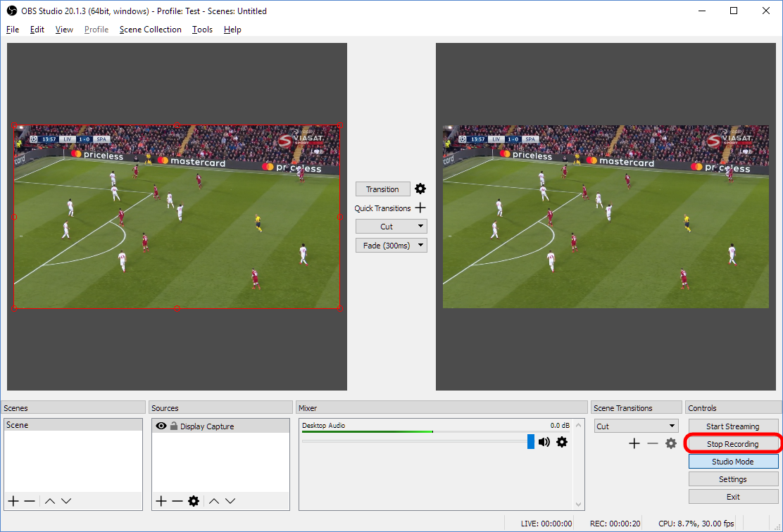
Task: Open transition settings gear next to Transition button
Action: click(420, 189)
